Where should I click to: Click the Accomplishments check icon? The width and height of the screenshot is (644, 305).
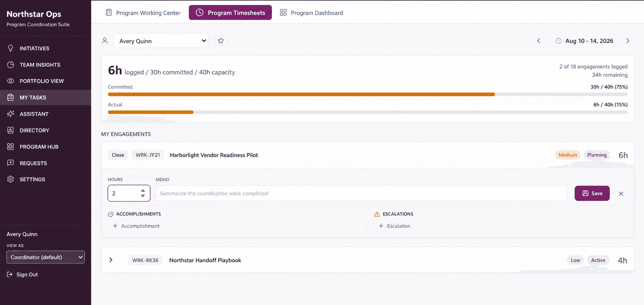(x=111, y=214)
